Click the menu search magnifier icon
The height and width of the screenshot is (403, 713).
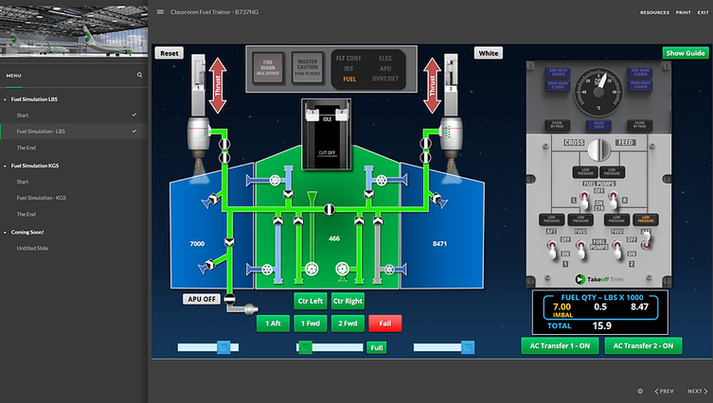click(x=140, y=75)
